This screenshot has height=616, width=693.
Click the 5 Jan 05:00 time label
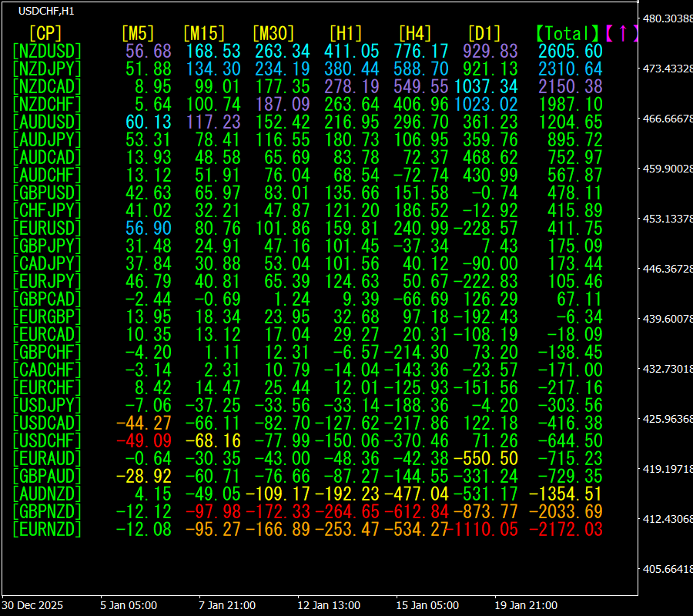[129, 605]
